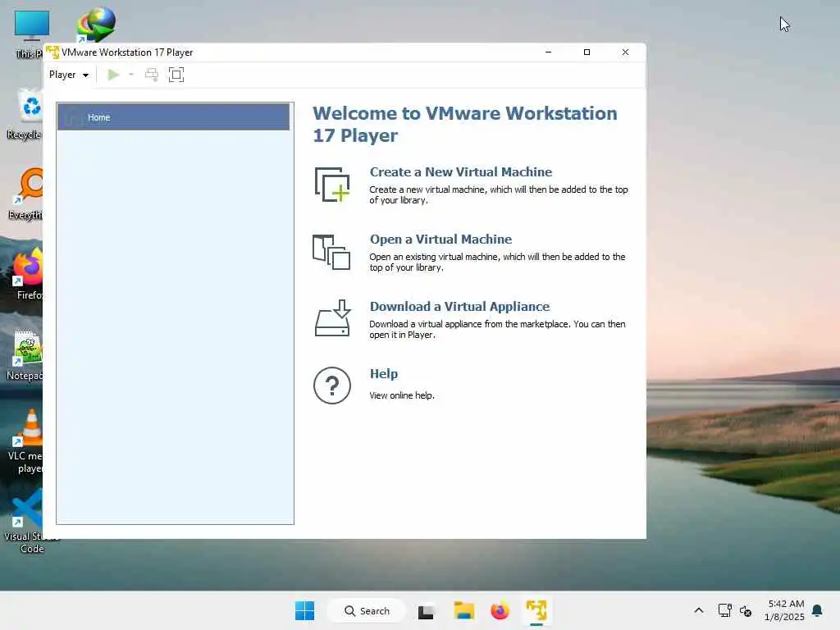840x630 pixels.
Task: Open Download a Virtual Appliance link
Action: pyautogui.click(x=459, y=307)
